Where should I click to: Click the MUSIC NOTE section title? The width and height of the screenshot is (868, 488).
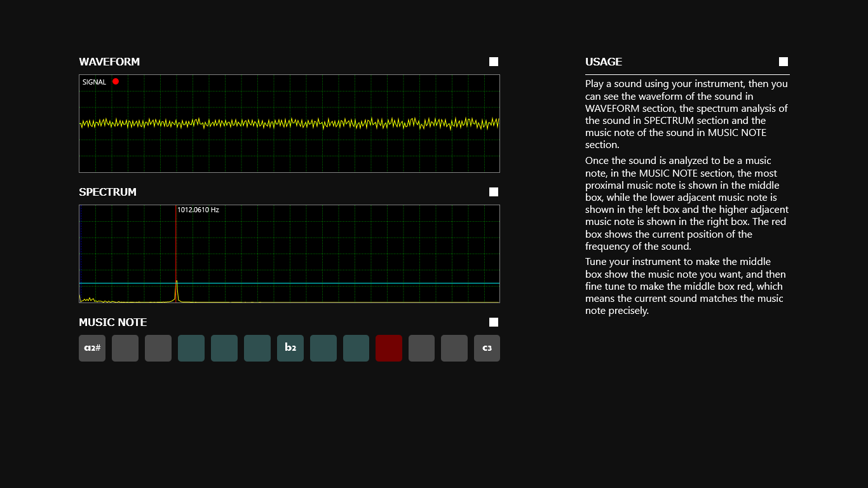pos(112,322)
